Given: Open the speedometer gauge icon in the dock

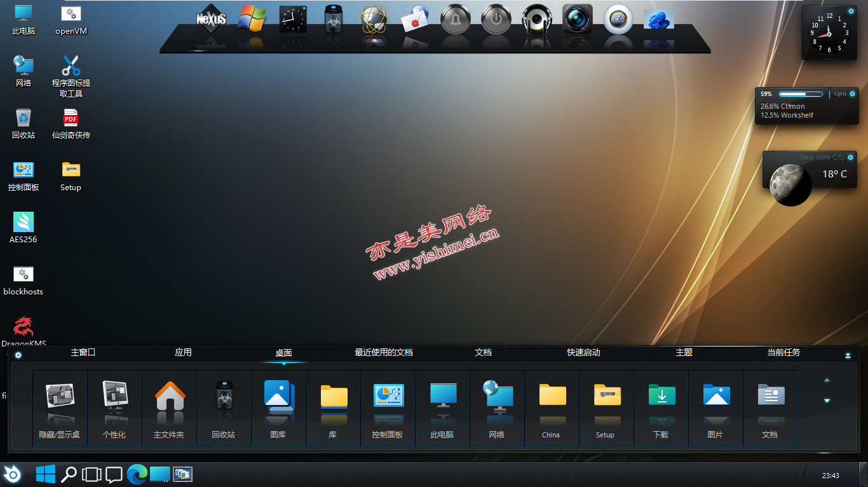Looking at the screenshot, I should point(618,19).
